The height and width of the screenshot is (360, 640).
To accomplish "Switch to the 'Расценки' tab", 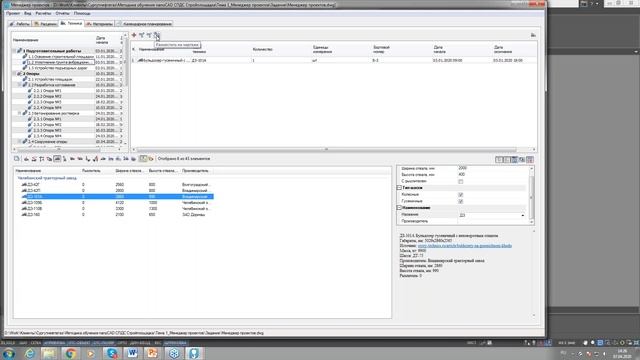I will (45, 24).
